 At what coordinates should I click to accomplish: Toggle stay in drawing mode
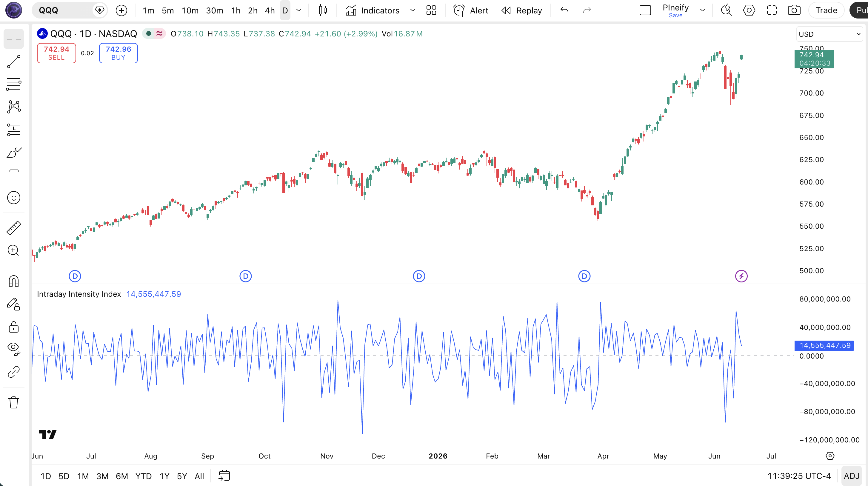click(x=14, y=304)
